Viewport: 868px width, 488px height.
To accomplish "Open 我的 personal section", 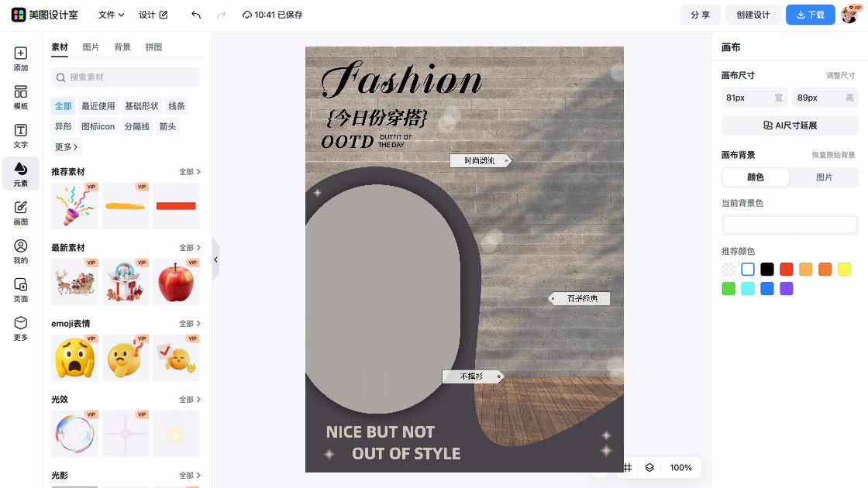I will [21, 251].
